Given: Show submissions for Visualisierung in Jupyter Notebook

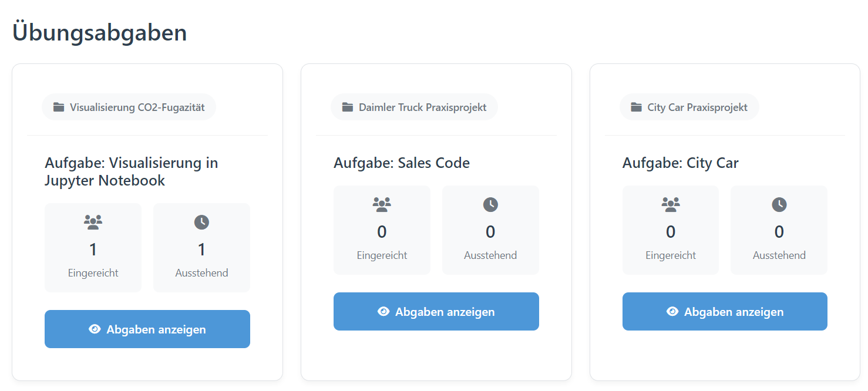Looking at the screenshot, I should coord(147,329).
